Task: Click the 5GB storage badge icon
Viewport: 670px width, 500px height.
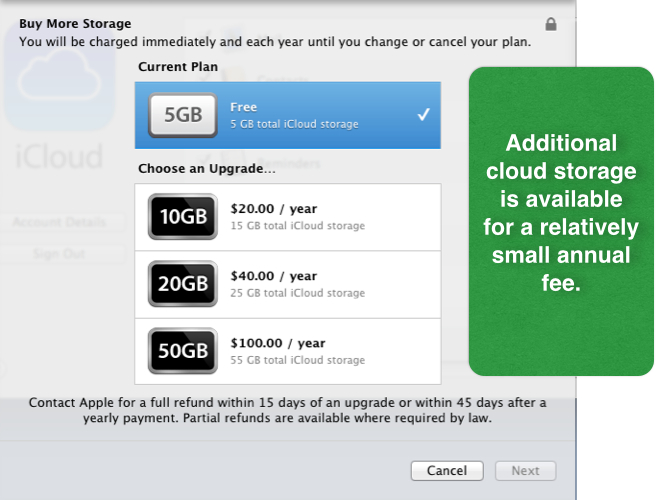Action: (x=183, y=115)
